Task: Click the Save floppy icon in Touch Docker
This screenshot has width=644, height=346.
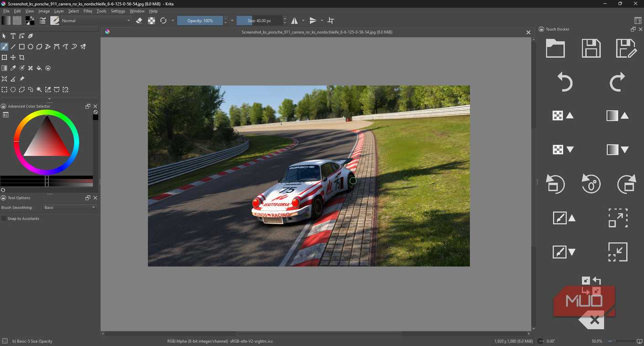Action: point(591,48)
